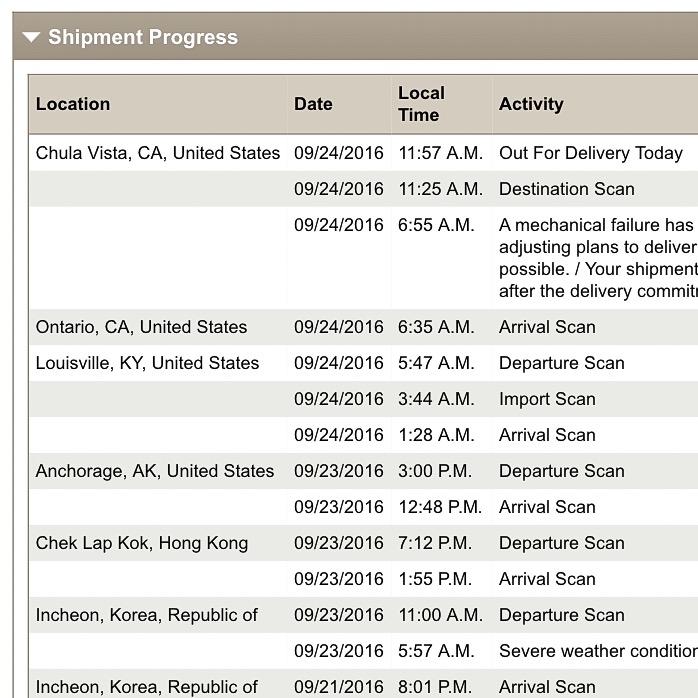Screen dimensions: 698x698
Task: Click Severe weather conditions activity message
Action: pos(598,651)
